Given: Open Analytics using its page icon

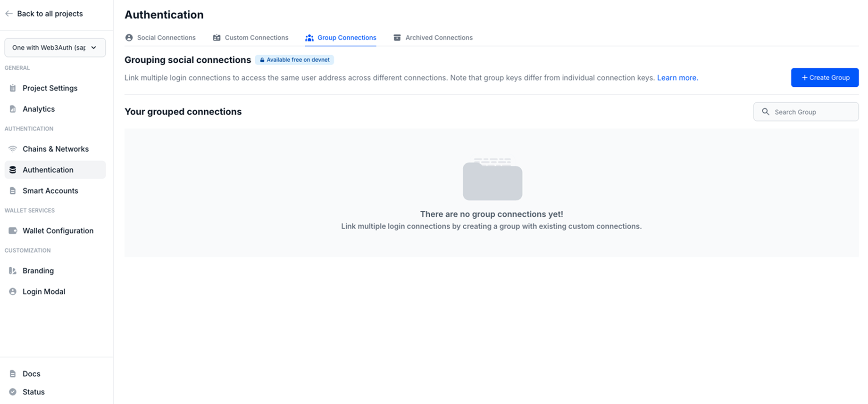Looking at the screenshot, I should (x=12, y=109).
